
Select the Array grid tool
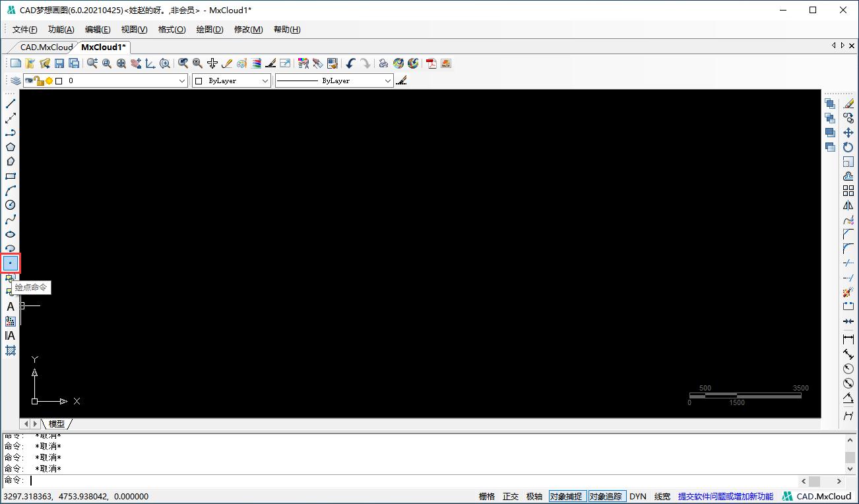848,191
